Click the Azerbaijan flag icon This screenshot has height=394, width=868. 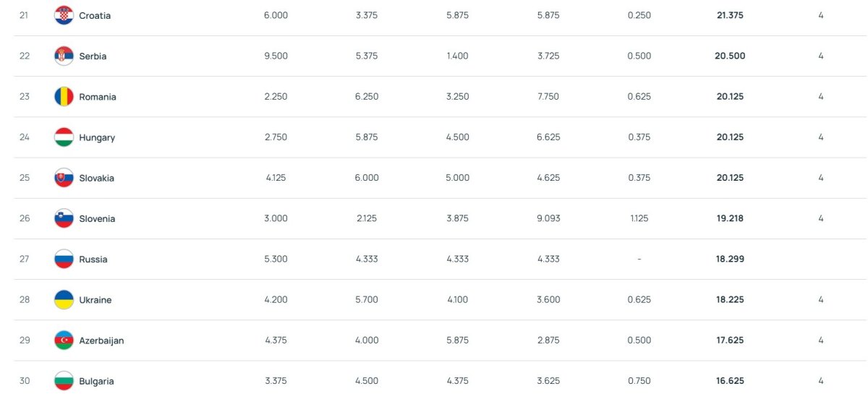click(x=64, y=340)
